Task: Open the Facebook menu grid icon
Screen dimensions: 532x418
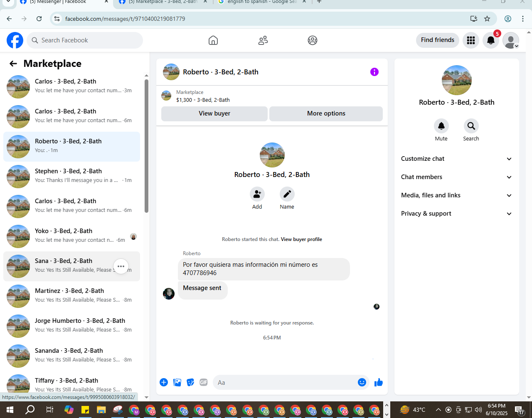Action: click(471, 40)
